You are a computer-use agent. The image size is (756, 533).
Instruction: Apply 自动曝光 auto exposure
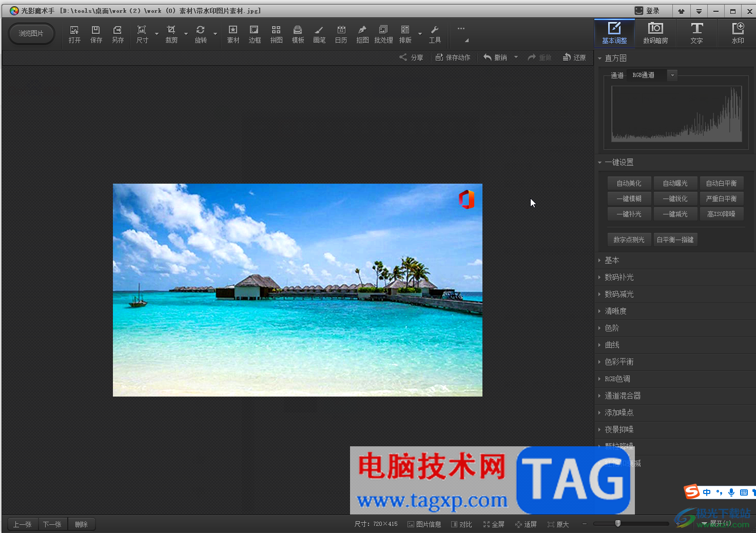click(675, 183)
